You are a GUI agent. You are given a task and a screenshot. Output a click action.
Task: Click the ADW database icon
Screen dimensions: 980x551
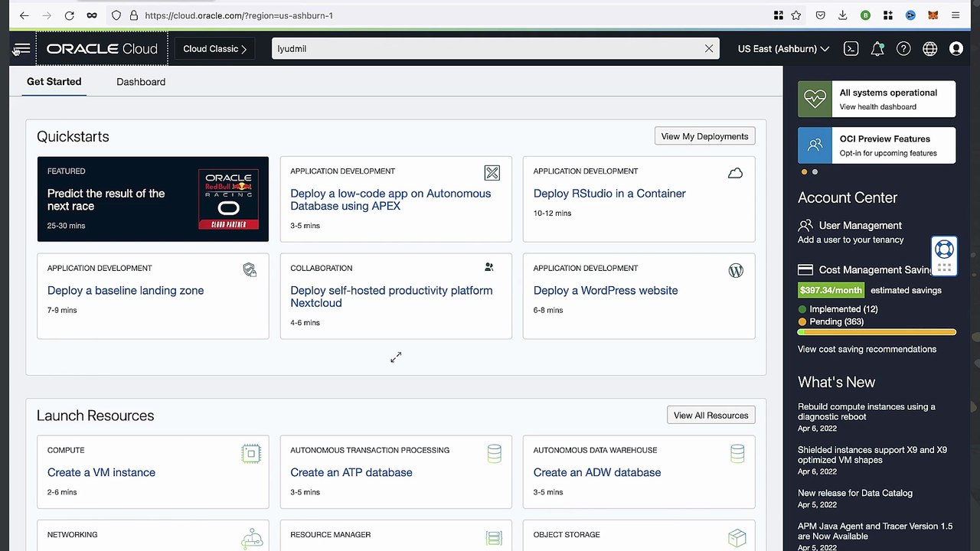[737, 454]
